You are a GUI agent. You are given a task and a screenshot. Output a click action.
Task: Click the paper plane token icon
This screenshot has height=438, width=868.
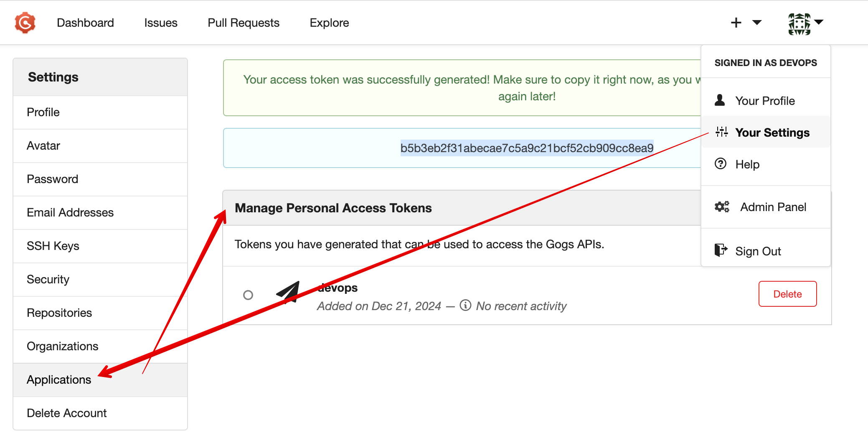coord(288,293)
